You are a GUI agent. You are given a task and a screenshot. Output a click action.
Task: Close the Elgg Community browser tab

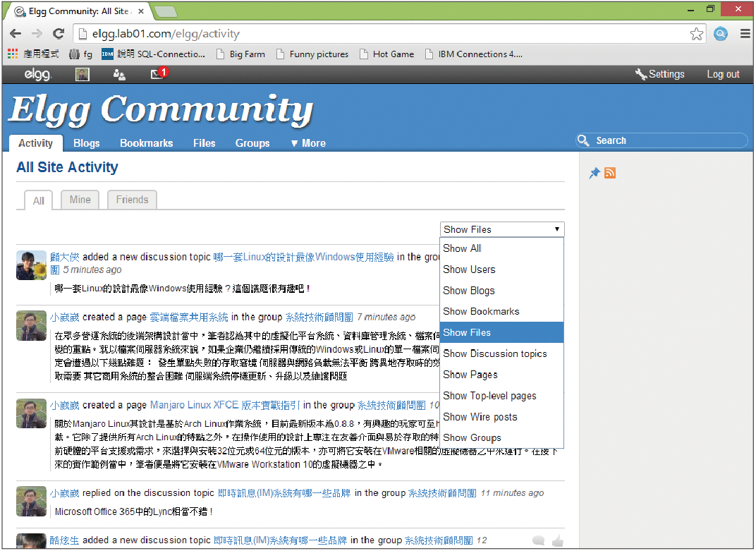click(141, 11)
